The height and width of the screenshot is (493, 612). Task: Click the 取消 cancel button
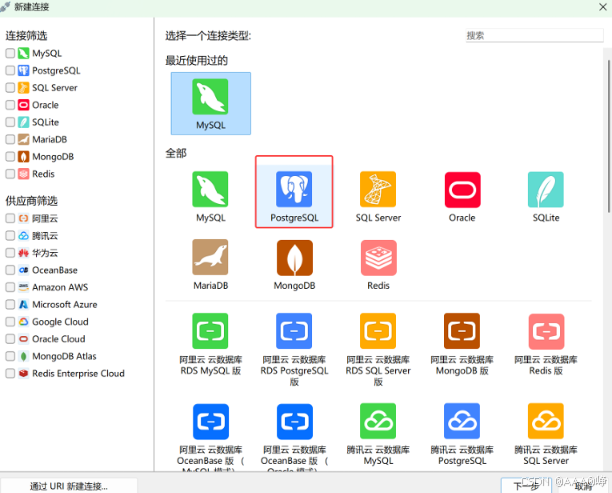(583, 486)
